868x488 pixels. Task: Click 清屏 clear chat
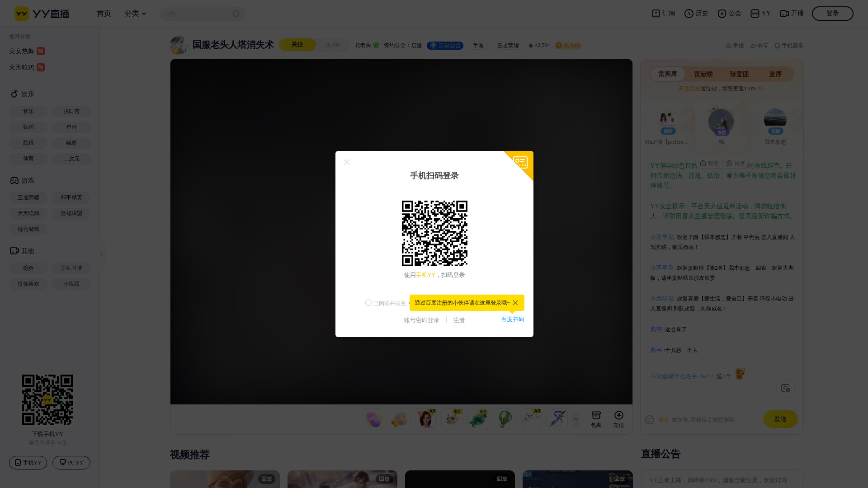[x=736, y=163]
